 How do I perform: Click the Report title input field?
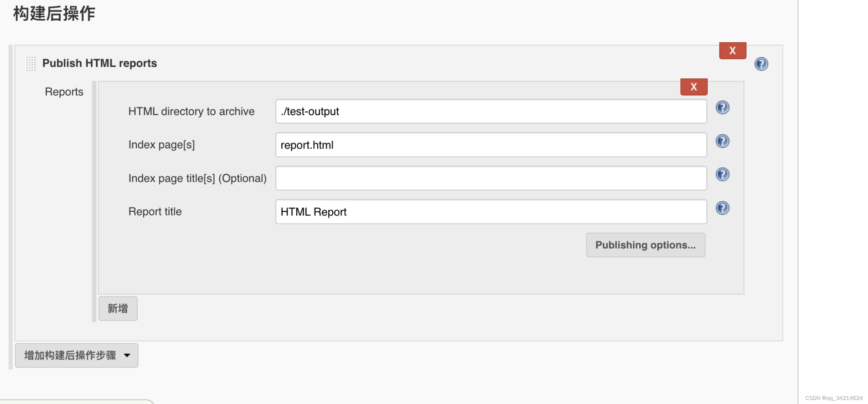click(491, 212)
